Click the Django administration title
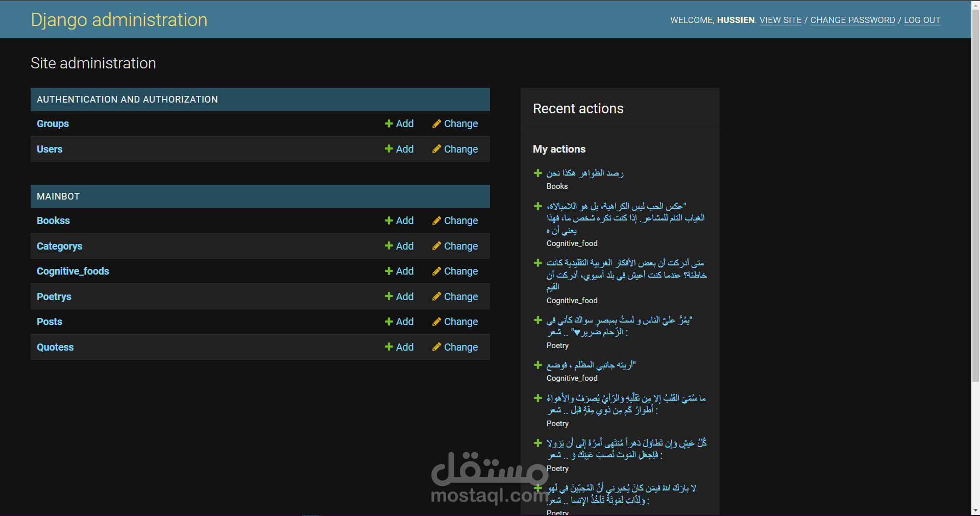The width and height of the screenshot is (980, 516). (x=119, y=20)
